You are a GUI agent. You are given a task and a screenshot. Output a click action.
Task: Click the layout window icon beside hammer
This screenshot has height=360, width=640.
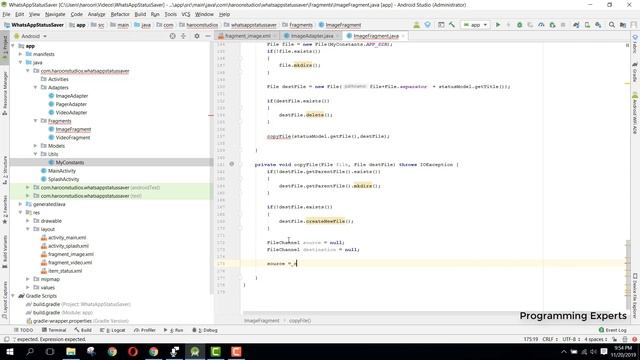click(441, 25)
